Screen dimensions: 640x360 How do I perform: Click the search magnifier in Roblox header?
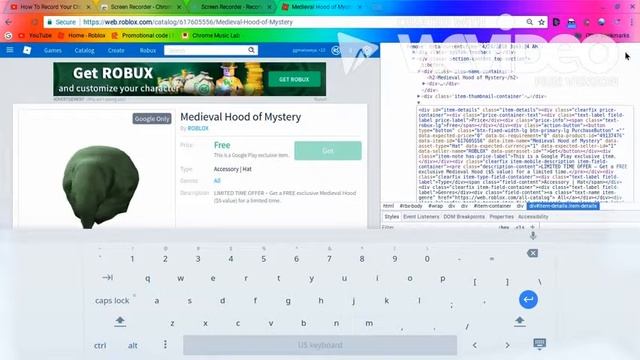tap(251, 50)
